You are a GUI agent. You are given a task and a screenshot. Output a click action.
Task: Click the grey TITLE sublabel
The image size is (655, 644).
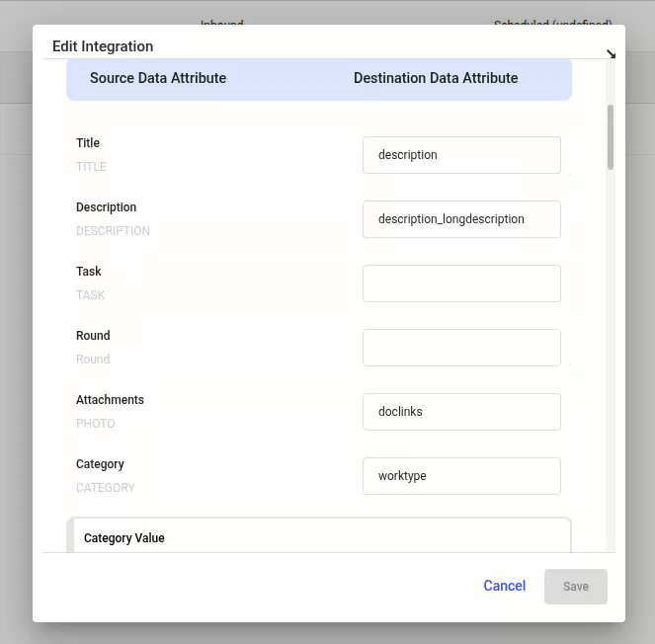point(91,167)
